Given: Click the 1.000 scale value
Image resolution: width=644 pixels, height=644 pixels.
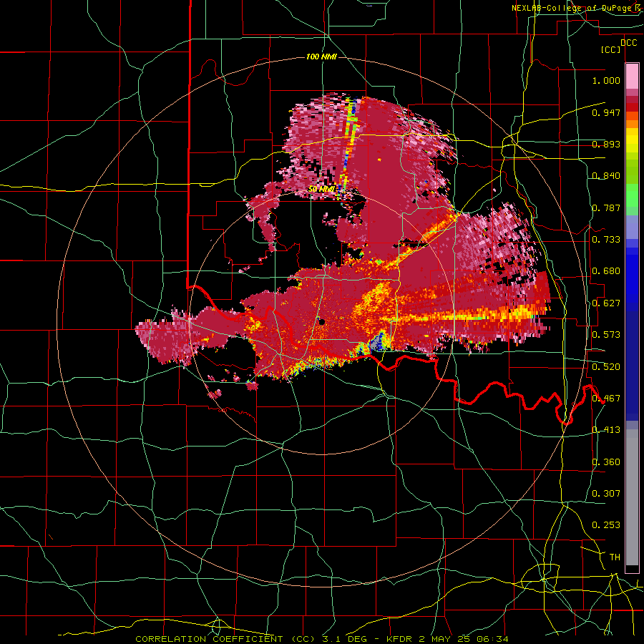Looking at the screenshot, I should [x=606, y=80].
